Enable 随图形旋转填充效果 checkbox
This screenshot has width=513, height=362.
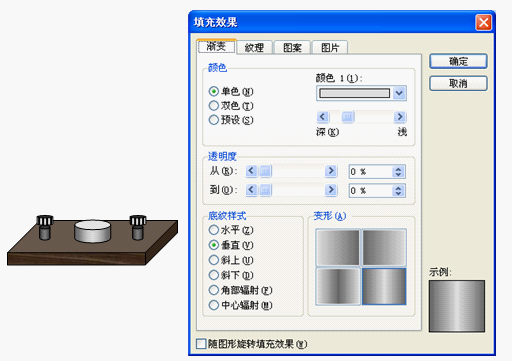pyautogui.click(x=201, y=344)
